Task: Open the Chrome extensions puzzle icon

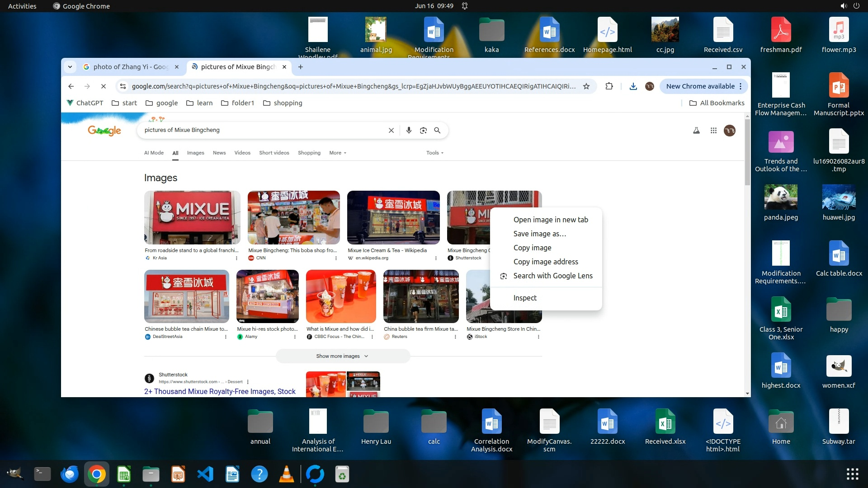Action: point(609,86)
